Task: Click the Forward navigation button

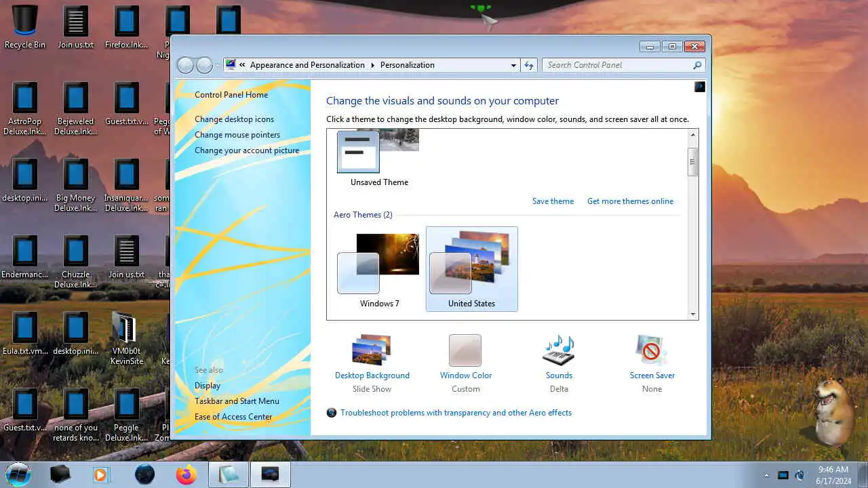Action: pyautogui.click(x=204, y=65)
